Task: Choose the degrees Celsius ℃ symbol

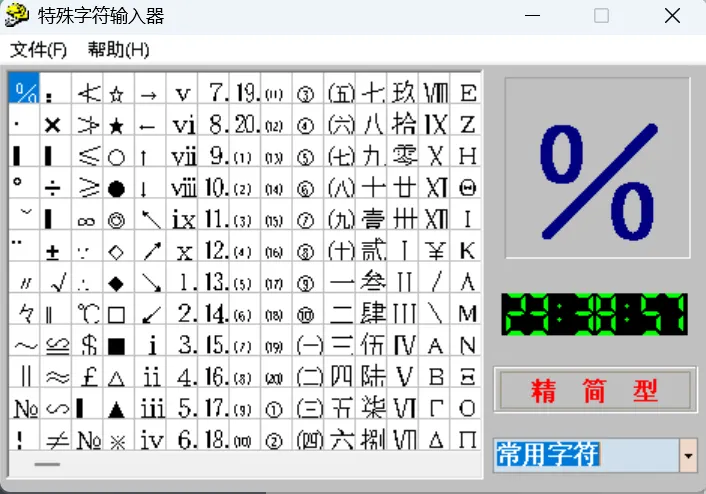Action: pyautogui.click(x=87, y=308)
